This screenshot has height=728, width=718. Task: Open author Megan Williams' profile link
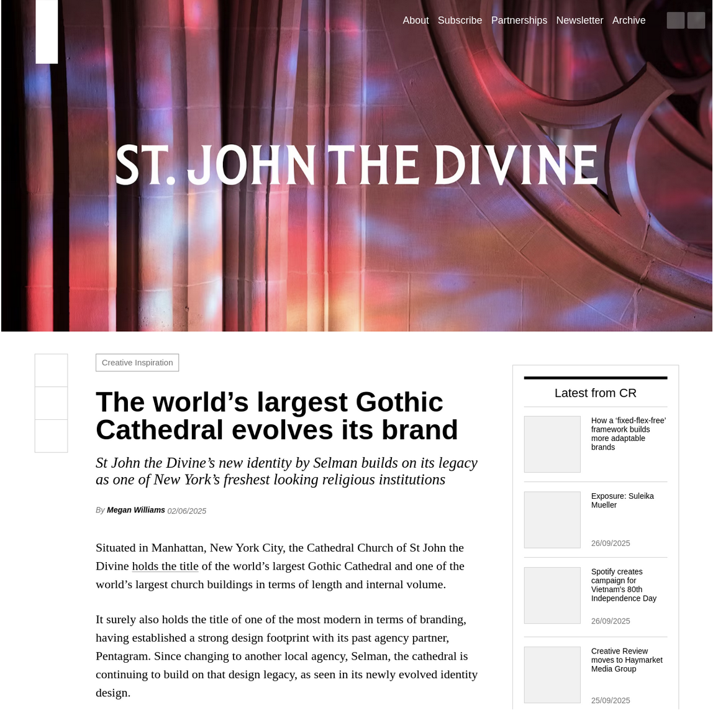click(x=135, y=510)
